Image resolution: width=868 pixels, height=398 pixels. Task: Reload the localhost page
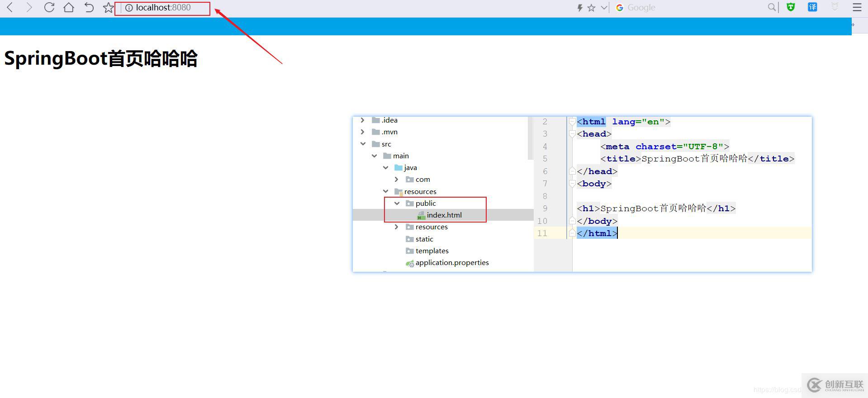[x=49, y=7]
